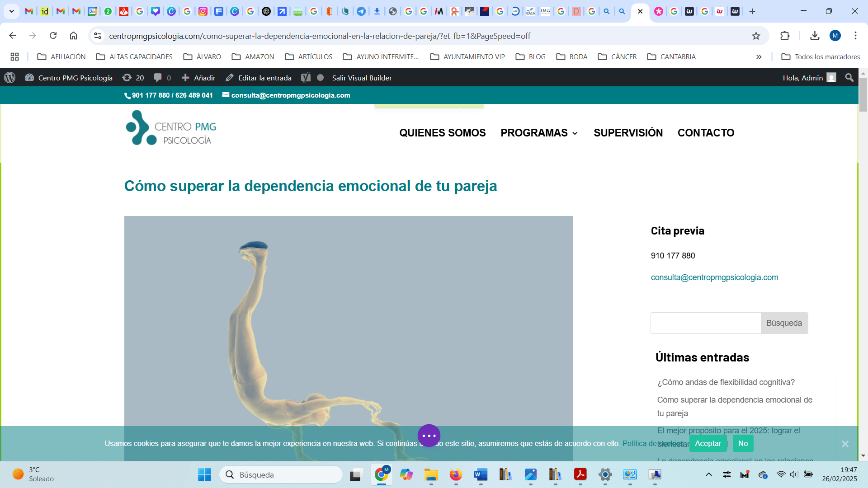Viewport: 868px width, 488px height.
Task: Open the ALTAS CAPACIDADES bookmarks folder
Action: point(134,56)
